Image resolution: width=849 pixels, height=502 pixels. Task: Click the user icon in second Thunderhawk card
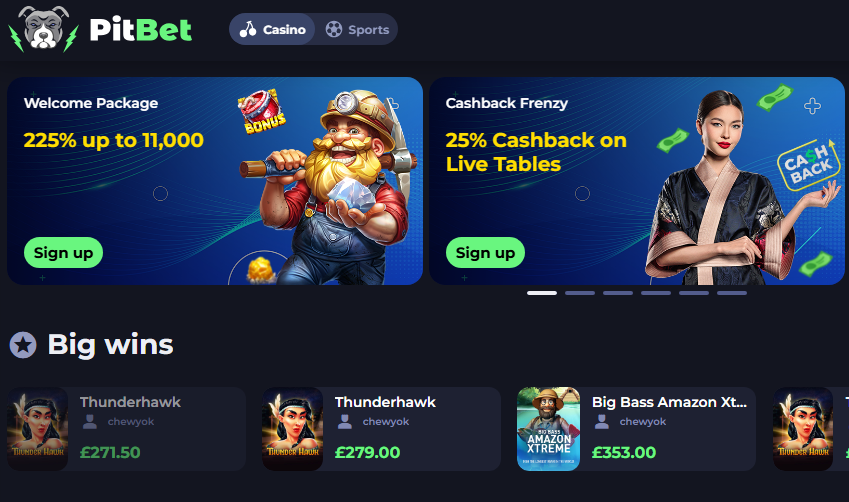coord(345,422)
